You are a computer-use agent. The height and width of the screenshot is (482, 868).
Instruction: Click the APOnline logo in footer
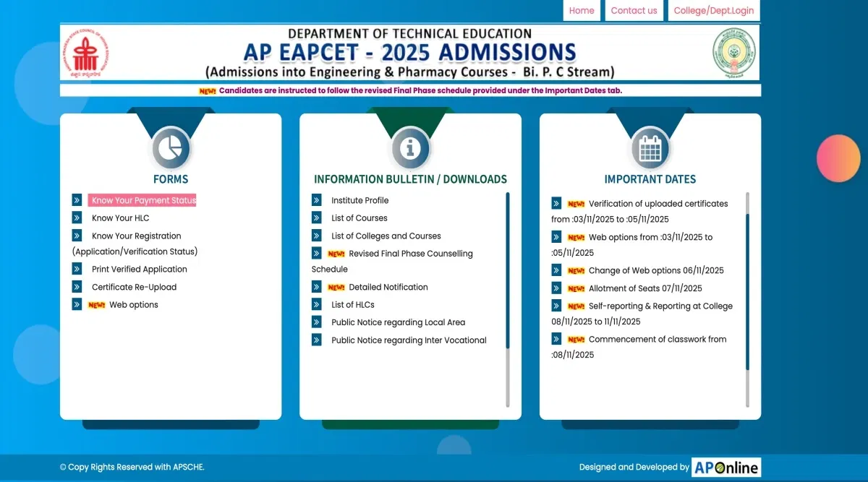point(726,468)
